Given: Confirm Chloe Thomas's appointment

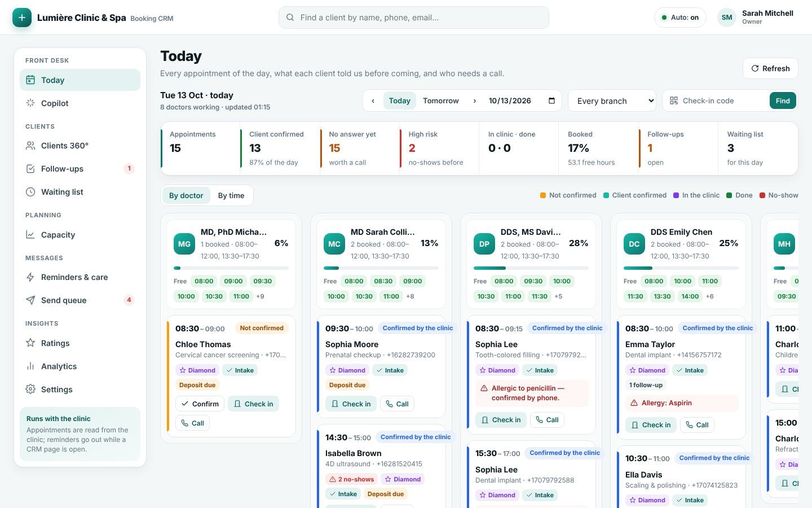Looking at the screenshot, I should point(200,404).
